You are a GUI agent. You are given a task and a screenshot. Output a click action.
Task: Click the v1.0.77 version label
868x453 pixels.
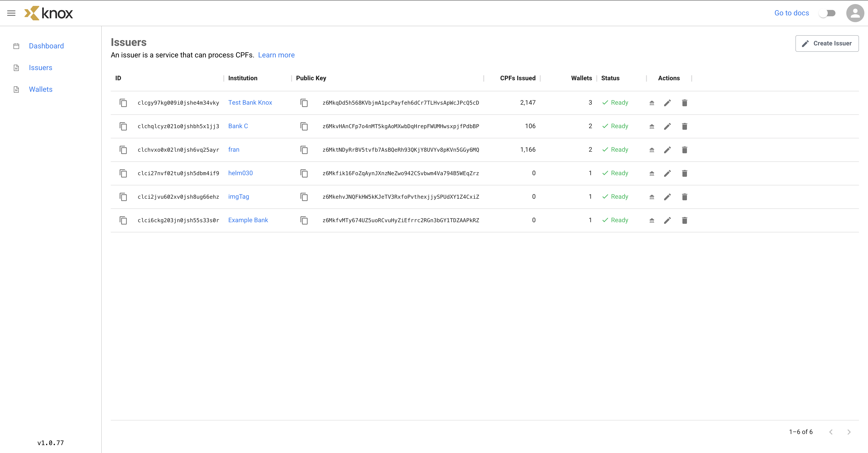click(51, 443)
